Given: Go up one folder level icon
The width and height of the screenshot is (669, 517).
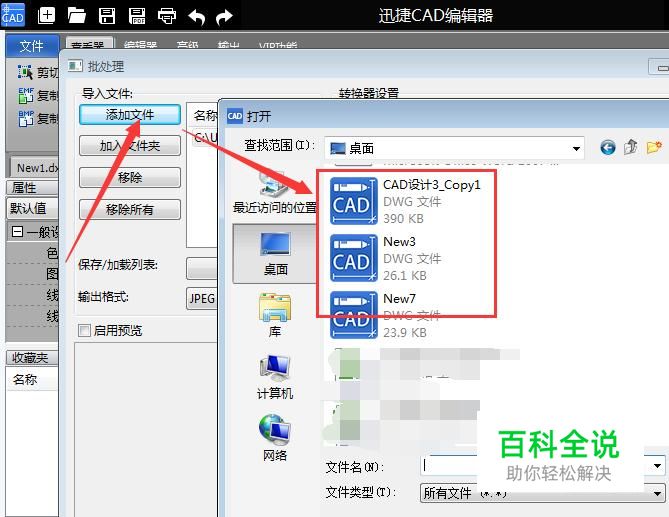Looking at the screenshot, I should pyautogui.click(x=631, y=147).
